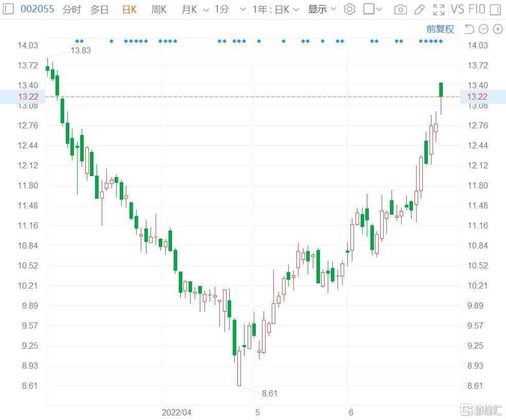
Task: Switch to the 分时 intraday tab
Action: [71, 9]
